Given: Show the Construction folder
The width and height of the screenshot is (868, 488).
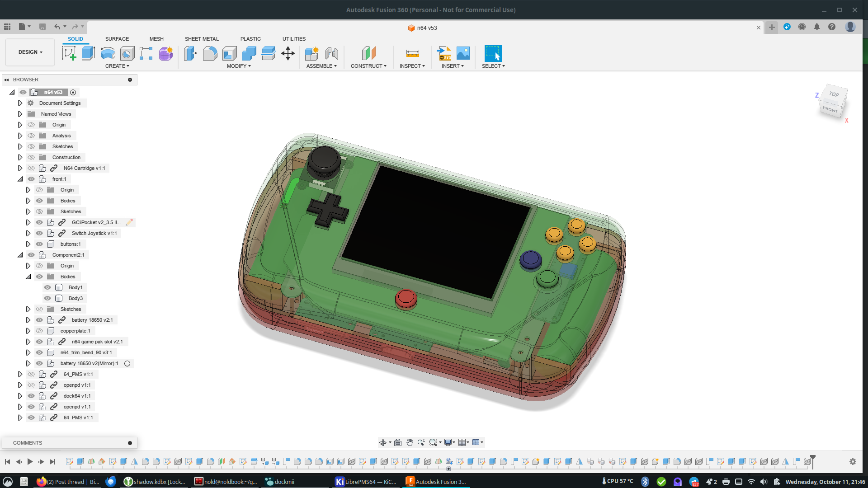Looking at the screenshot, I should point(31,157).
